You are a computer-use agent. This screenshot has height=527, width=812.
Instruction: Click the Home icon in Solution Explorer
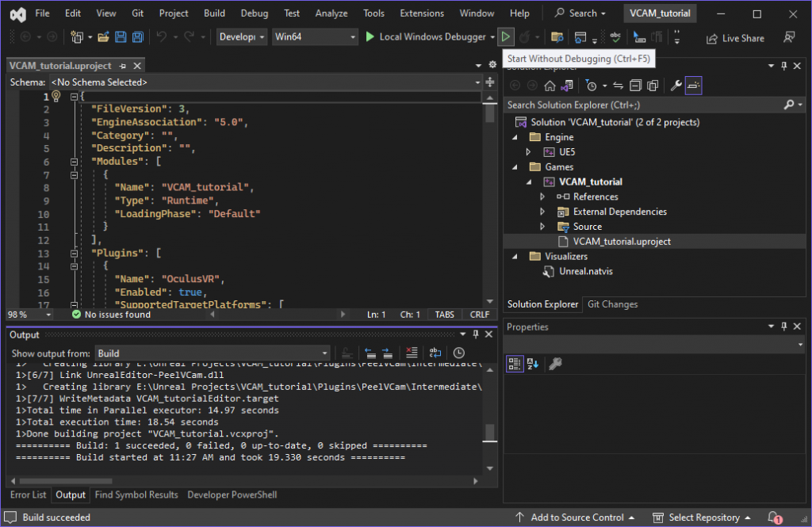(x=550, y=86)
